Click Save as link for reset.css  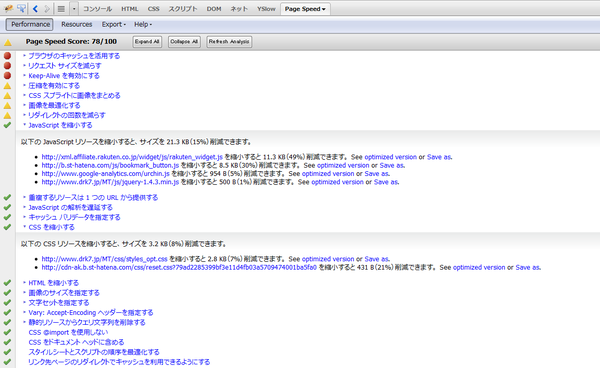[528, 267]
